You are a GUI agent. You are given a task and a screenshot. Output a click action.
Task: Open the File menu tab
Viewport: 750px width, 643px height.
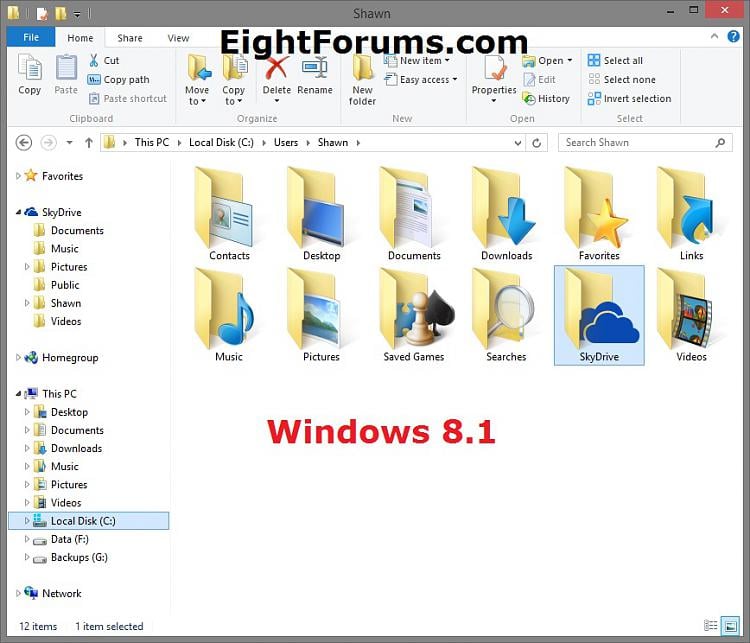(31, 37)
